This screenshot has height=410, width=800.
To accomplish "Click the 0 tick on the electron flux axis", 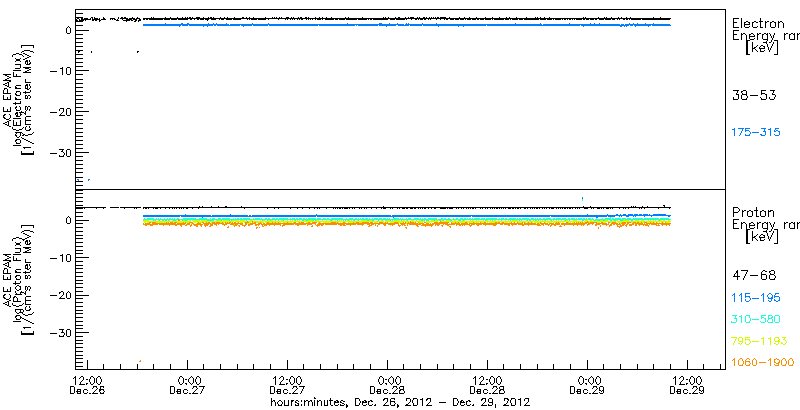I will tap(68, 31).
